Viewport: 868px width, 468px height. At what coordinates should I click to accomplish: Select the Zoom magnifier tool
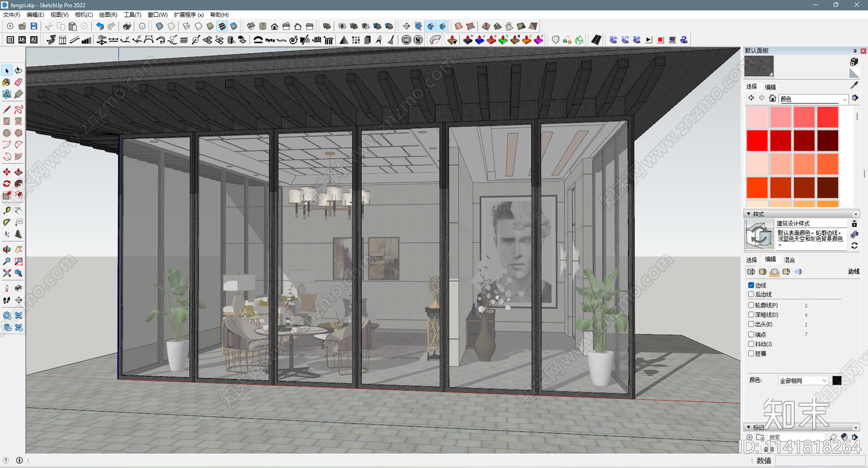click(x=7, y=261)
